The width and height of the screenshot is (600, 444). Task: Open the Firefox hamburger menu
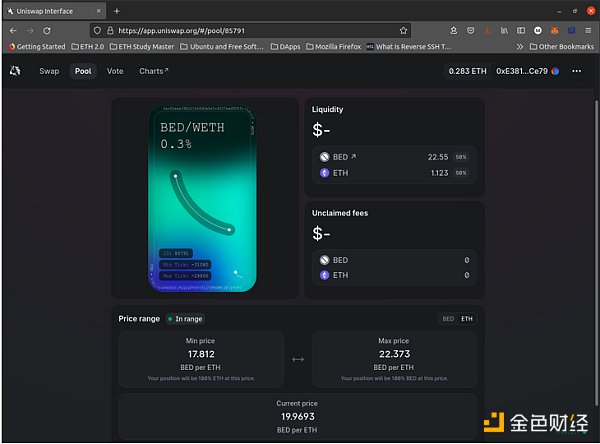pyautogui.click(x=587, y=30)
